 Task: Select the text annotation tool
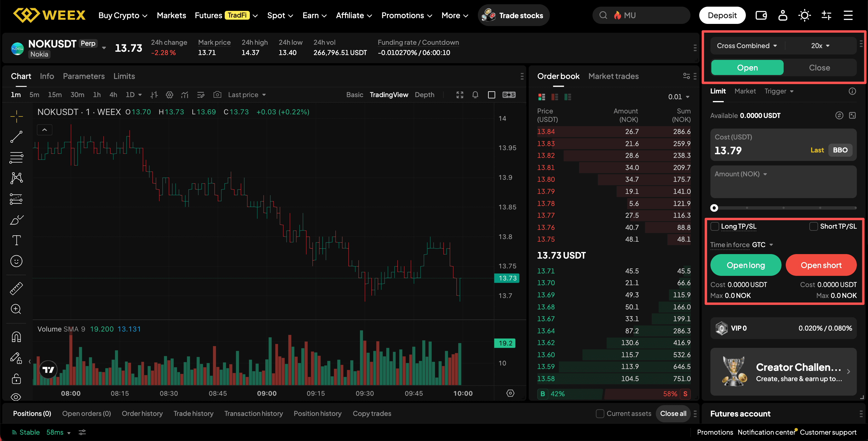point(16,240)
